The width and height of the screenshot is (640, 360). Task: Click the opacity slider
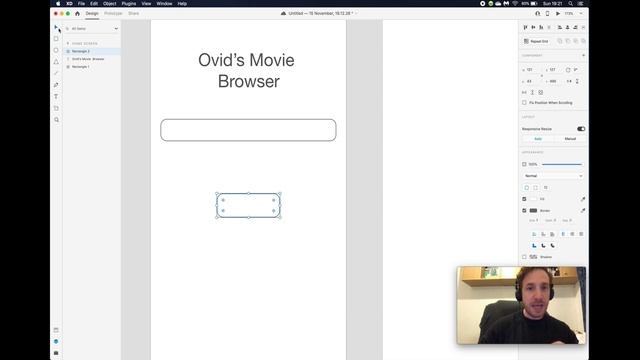coord(562,164)
